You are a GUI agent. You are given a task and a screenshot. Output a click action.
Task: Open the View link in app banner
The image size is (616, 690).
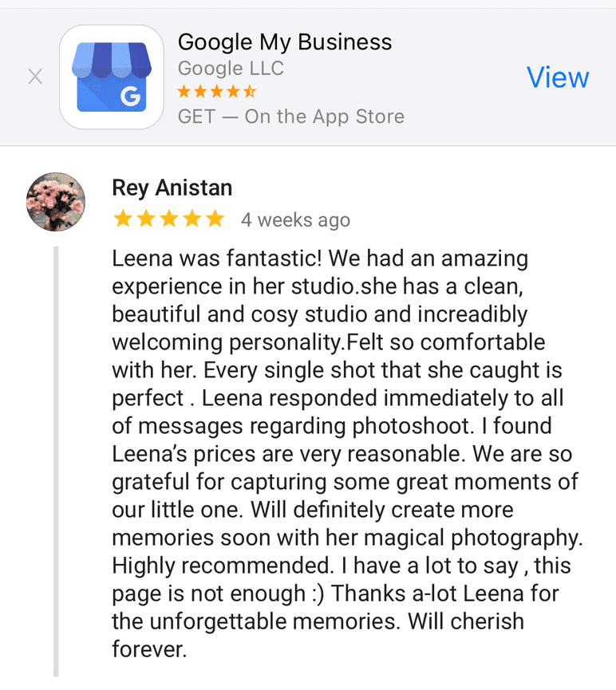pos(558,77)
